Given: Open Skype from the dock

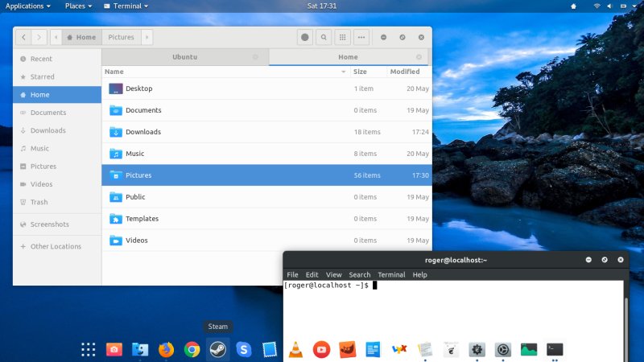Looking at the screenshot, I should pos(243,349).
